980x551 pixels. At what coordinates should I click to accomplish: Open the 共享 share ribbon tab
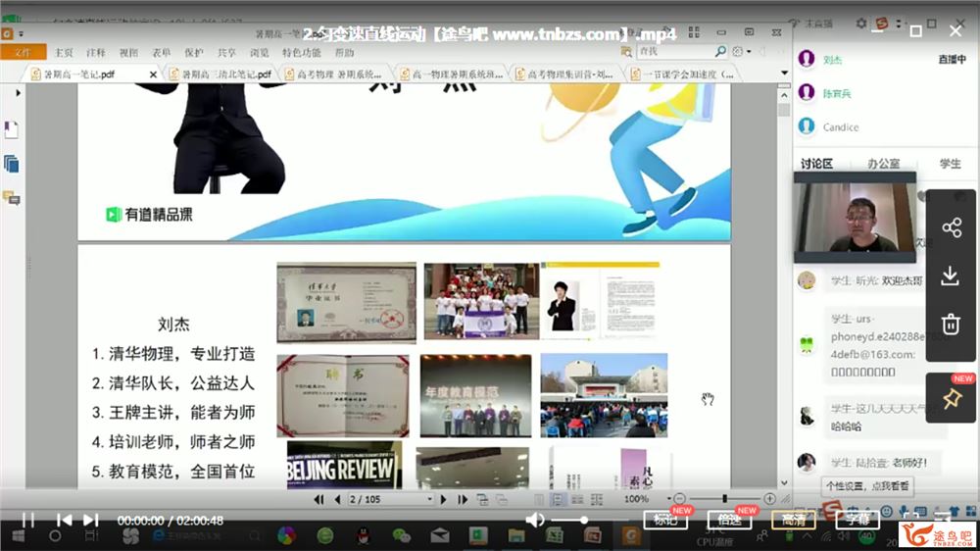coord(226,53)
